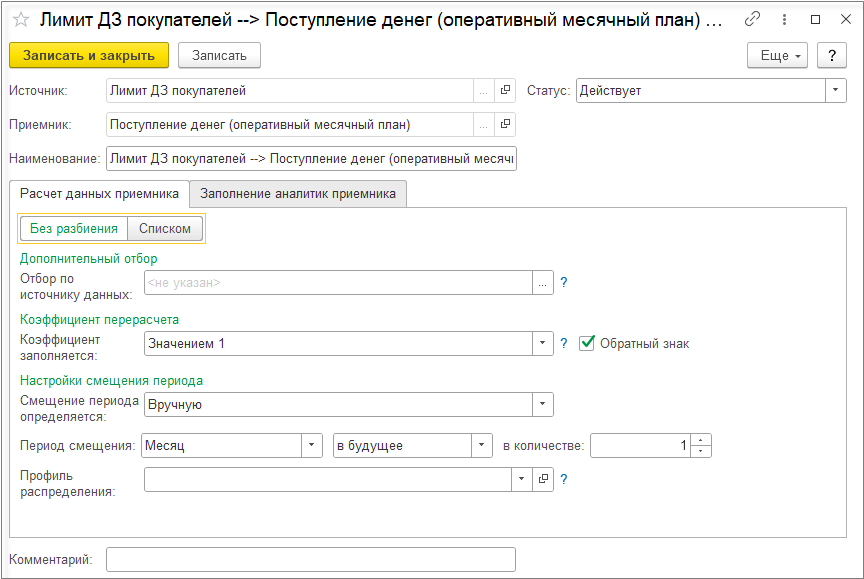Open the Расчет данных приемника tab
The image size is (864, 579).
coord(99,193)
